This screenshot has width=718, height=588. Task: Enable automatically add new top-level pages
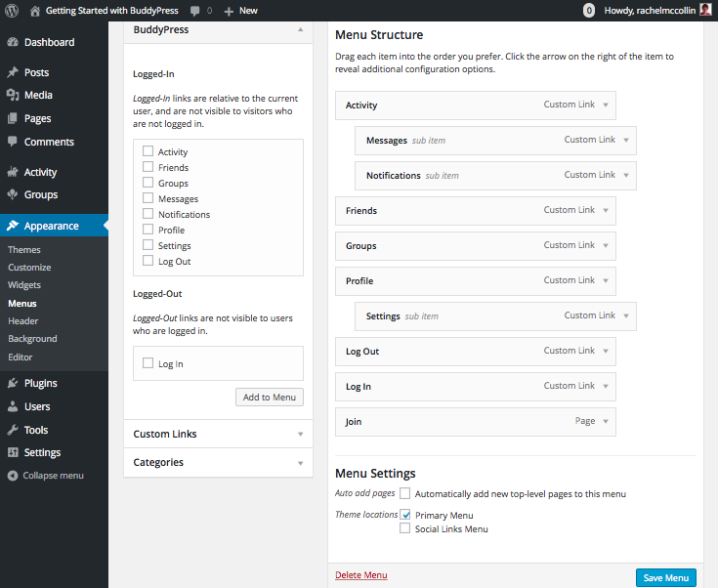pos(404,493)
